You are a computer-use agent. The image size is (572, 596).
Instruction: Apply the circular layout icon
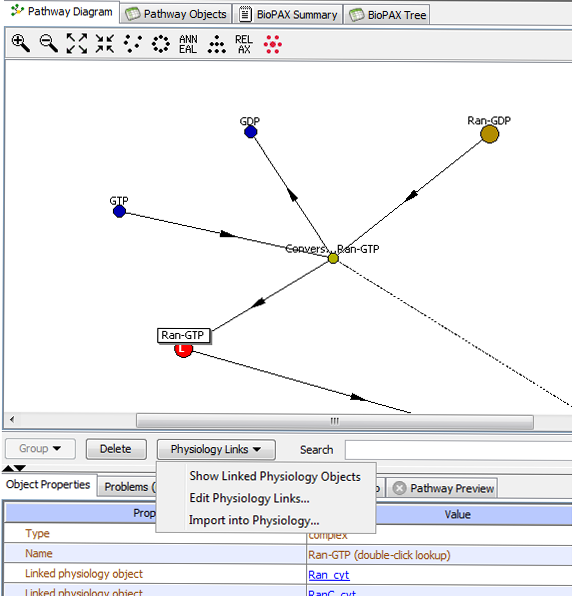coord(161,44)
